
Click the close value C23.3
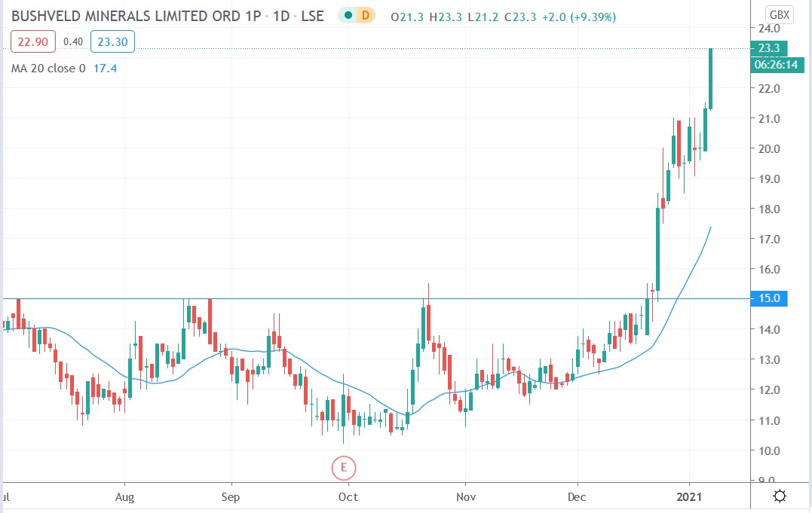click(520, 17)
